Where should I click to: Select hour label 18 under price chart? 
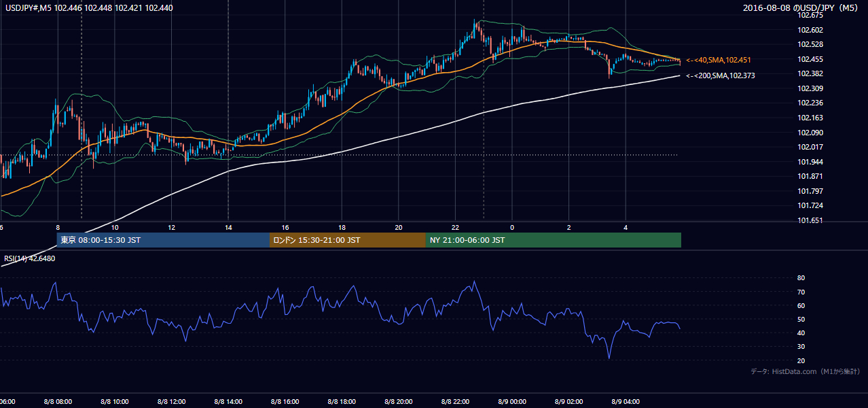pos(342,227)
